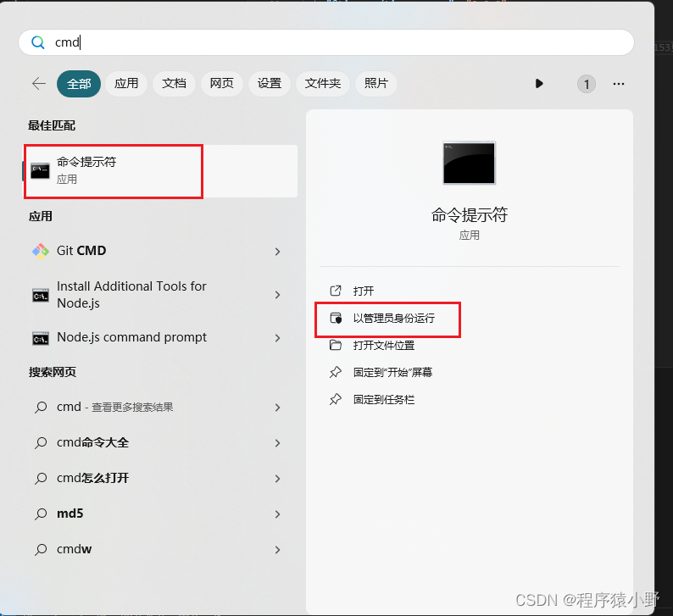The height and width of the screenshot is (616, 673).
Task: Select the 文档 filter tab
Action: coord(174,83)
